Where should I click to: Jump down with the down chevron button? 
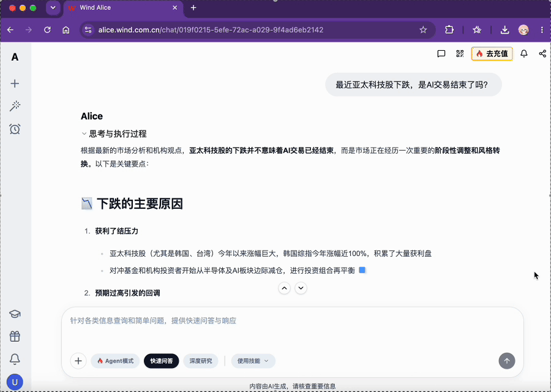tap(301, 288)
